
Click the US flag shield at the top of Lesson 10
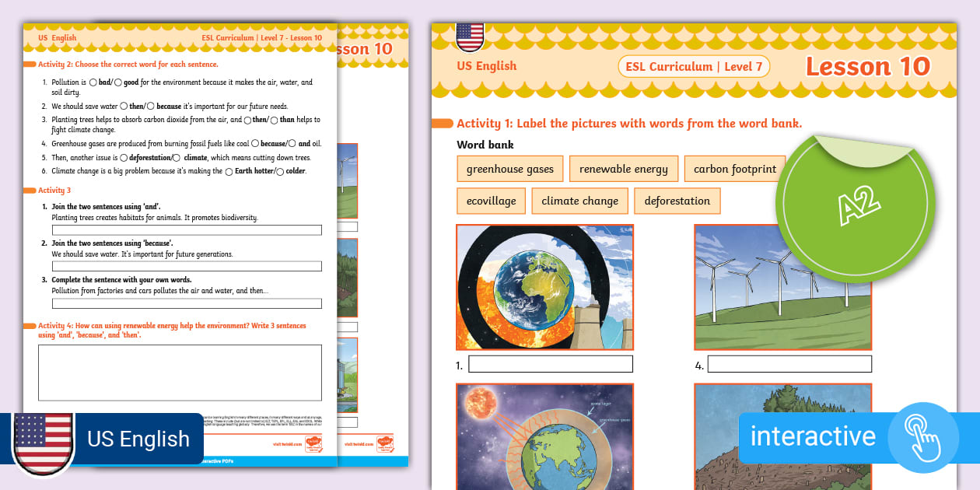[x=471, y=36]
